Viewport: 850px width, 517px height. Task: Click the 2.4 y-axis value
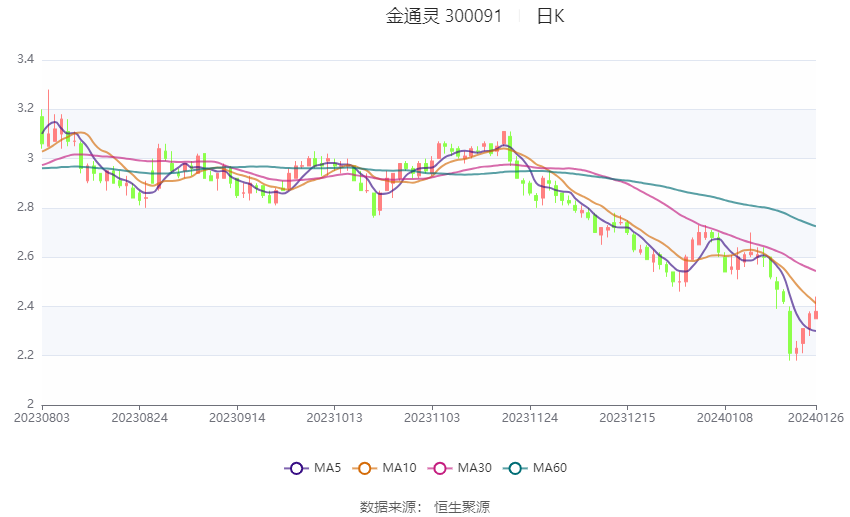pos(25,306)
